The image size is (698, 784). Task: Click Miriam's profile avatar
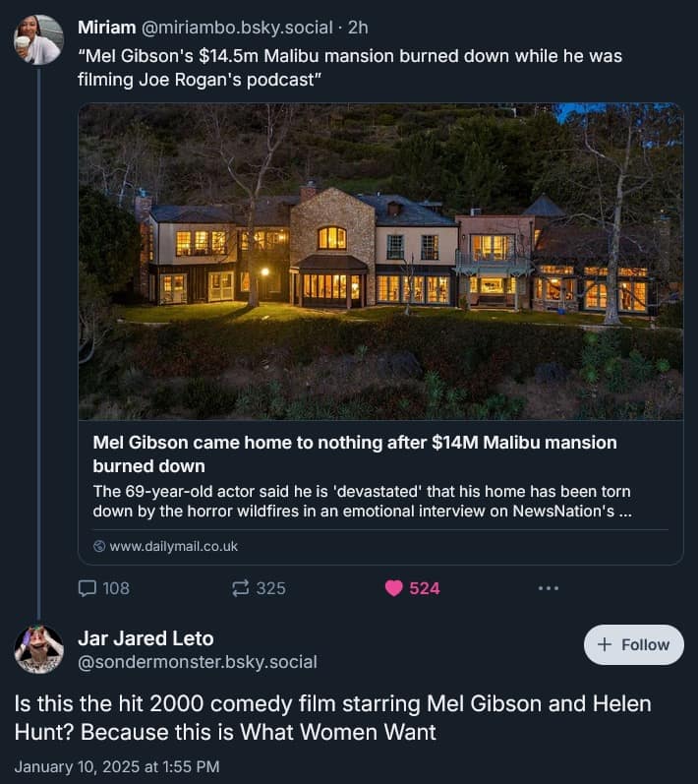(x=38, y=40)
